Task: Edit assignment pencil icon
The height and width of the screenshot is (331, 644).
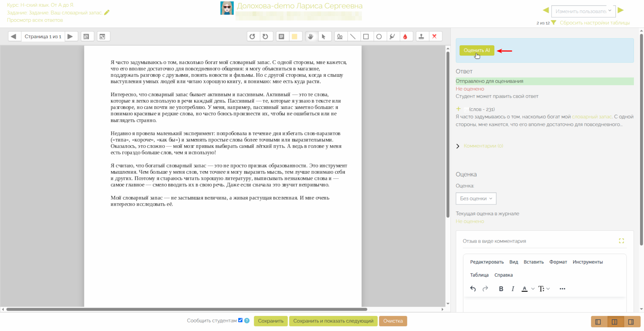Action: click(x=107, y=12)
